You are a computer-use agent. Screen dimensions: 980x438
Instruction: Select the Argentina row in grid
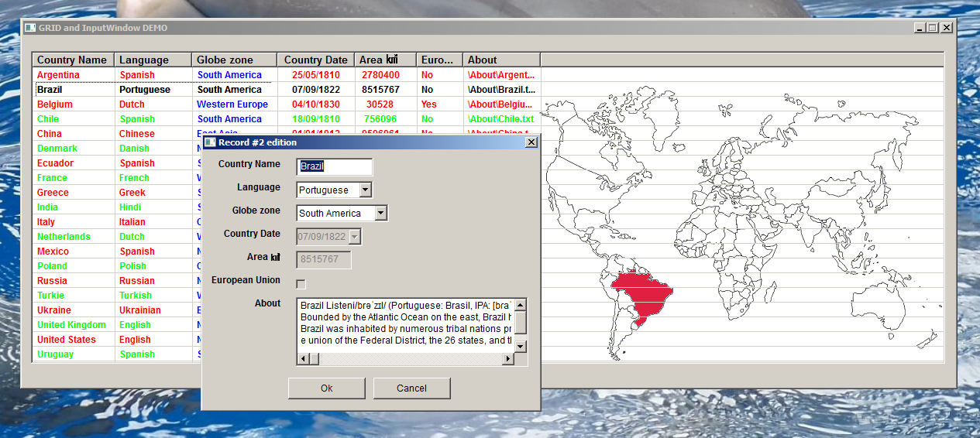pos(287,75)
